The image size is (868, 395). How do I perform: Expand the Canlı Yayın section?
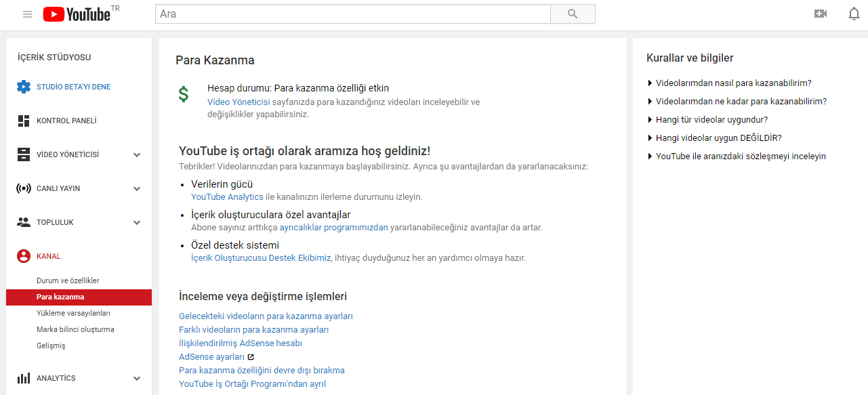pos(137,188)
